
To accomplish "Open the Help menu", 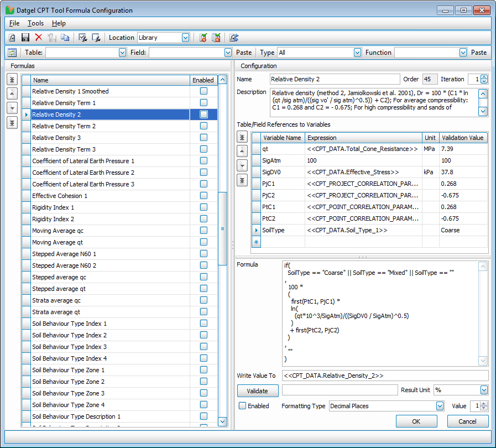I will [x=59, y=23].
